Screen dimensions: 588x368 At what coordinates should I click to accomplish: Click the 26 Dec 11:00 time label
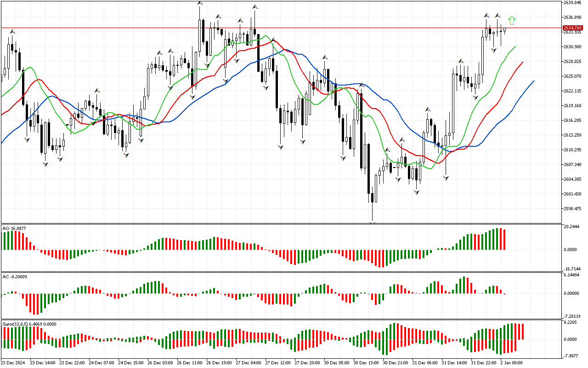[x=190, y=363]
